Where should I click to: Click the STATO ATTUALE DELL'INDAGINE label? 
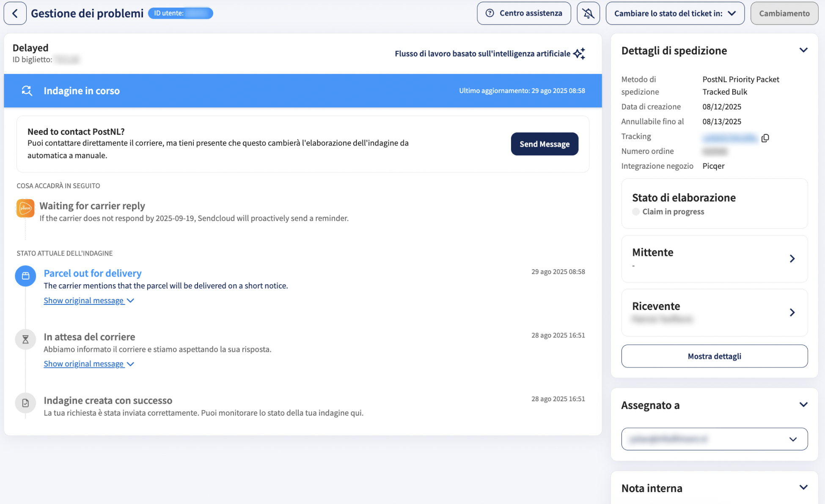point(65,253)
